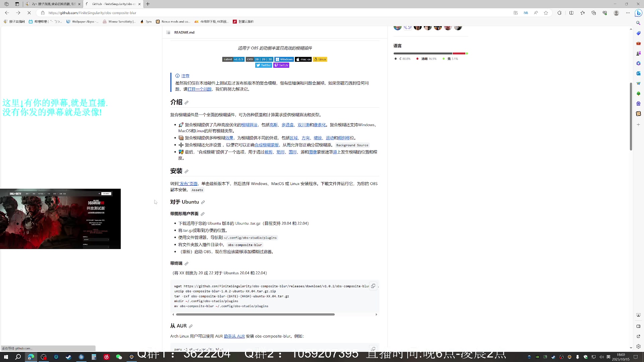Open the Nexus mods bookmark
Screen dimensions: 644x362
[x=173, y=21]
